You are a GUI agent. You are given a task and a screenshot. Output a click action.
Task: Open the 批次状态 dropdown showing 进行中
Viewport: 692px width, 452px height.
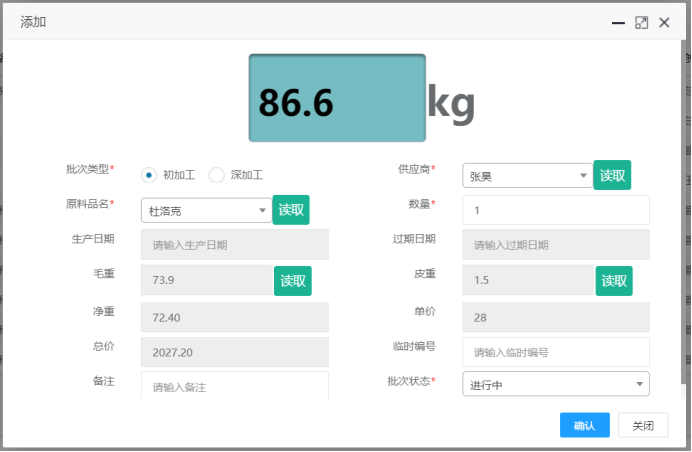pos(556,384)
